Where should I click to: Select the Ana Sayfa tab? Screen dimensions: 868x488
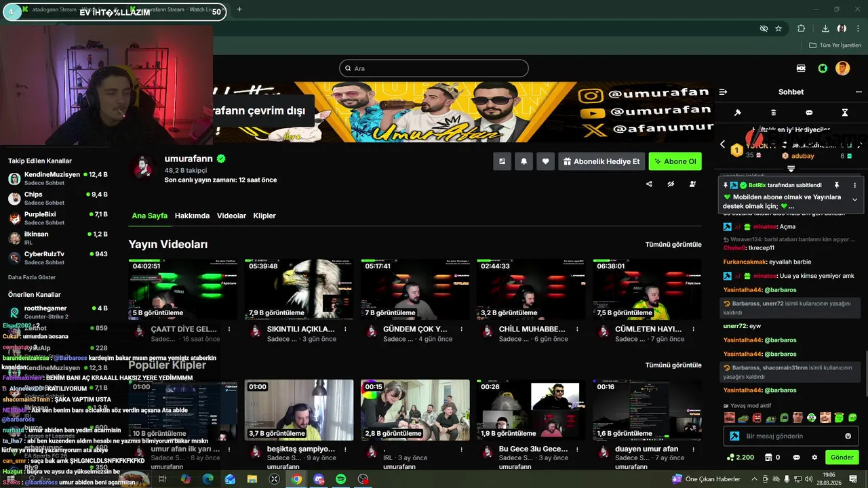tap(149, 216)
